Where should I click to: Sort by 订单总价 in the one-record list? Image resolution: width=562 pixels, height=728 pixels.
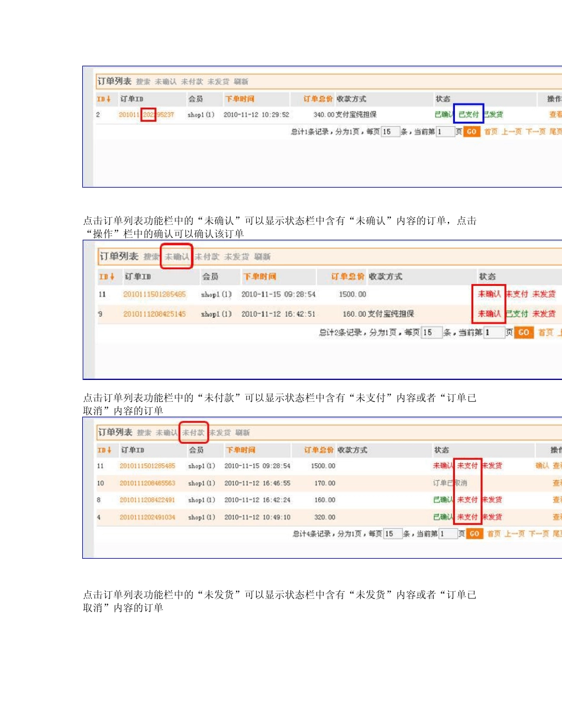tap(318, 99)
